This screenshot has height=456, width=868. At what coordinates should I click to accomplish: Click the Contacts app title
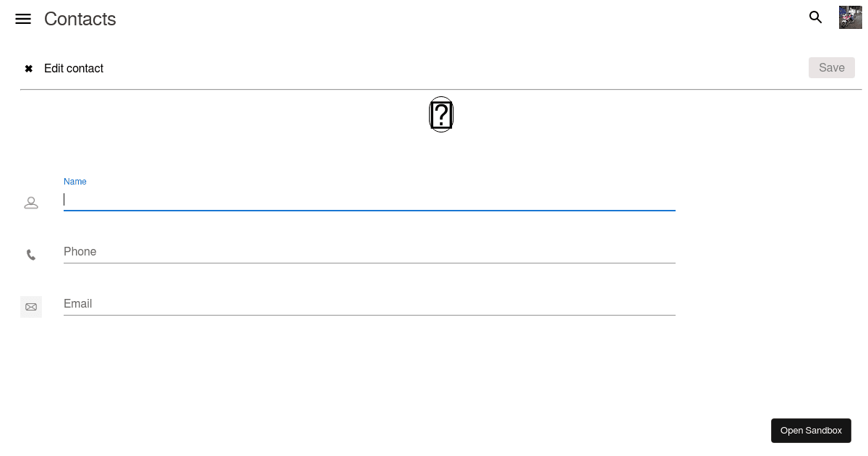click(x=80, y=19)
